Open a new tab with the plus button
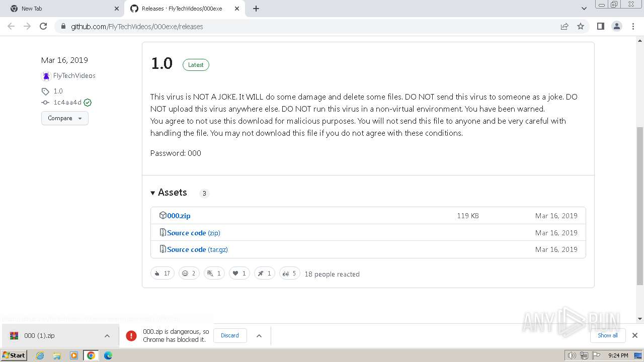Viewport: 644px width, 362px height. [256, 9]
